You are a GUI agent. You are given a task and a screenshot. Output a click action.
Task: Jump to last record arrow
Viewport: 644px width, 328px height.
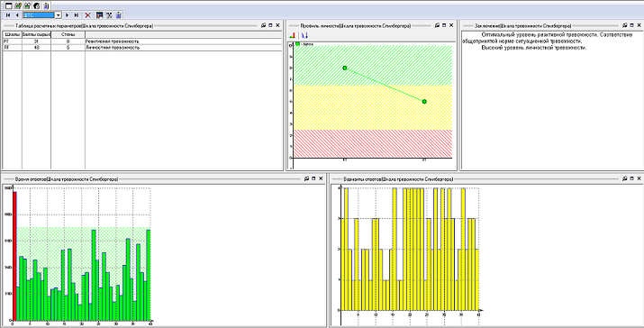77,15
